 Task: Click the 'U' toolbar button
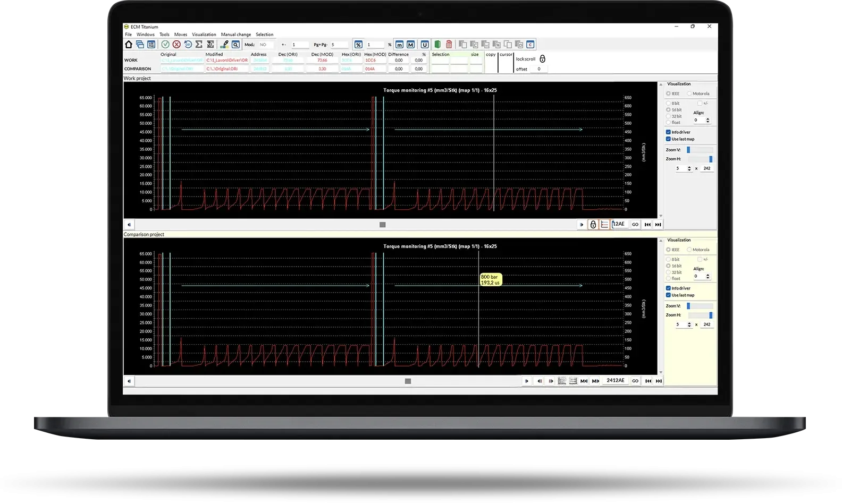(x=425, y=45)
